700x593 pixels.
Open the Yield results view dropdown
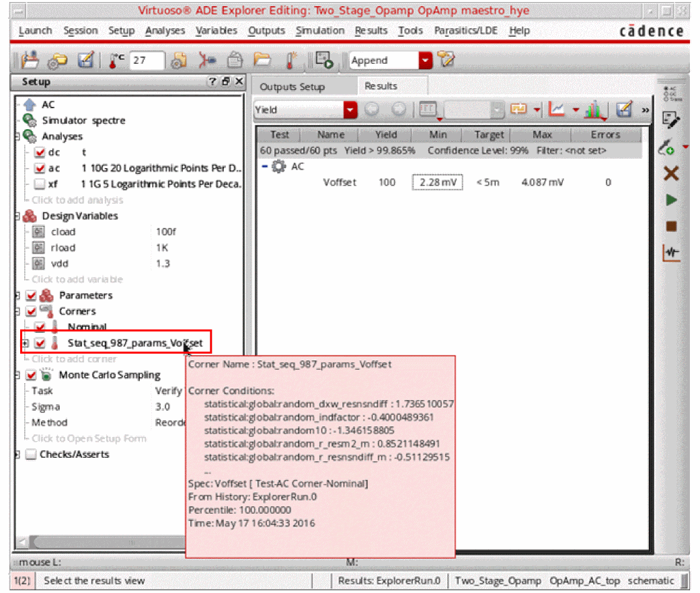(350, 110)
